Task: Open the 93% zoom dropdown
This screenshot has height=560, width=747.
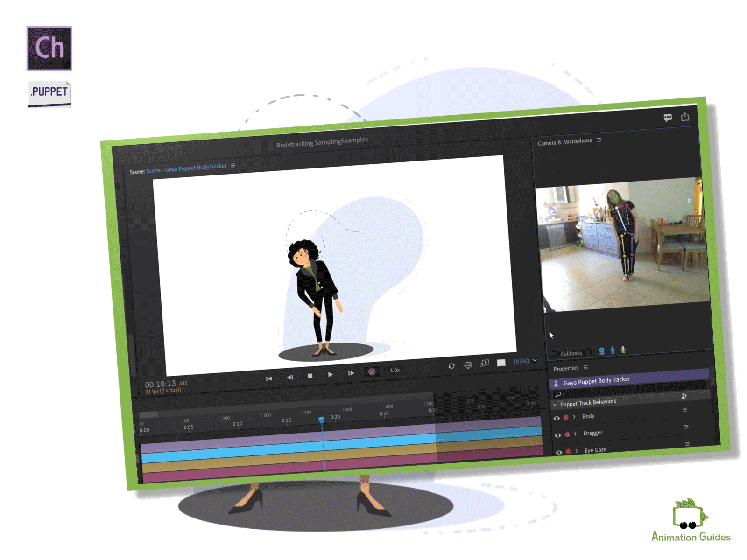Action: pos(535,360)
